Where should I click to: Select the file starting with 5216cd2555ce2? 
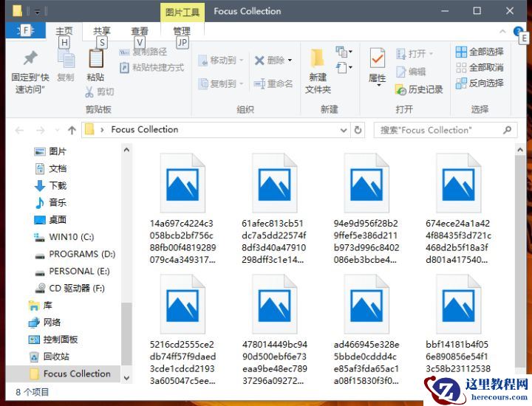(x=183, y=329)
